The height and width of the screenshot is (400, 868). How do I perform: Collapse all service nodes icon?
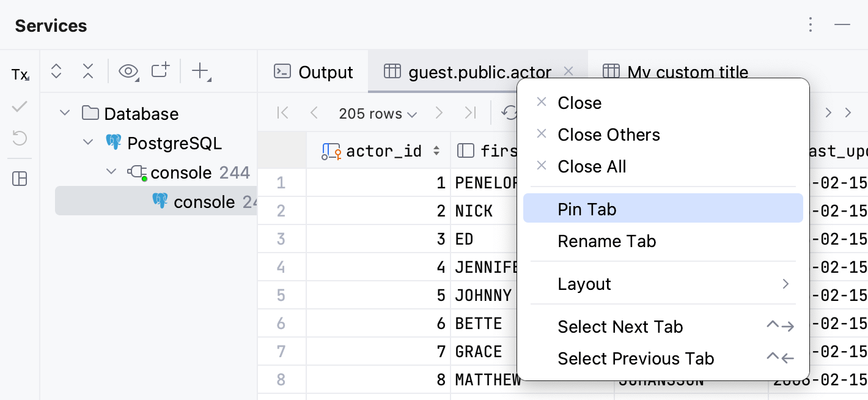[x=87, y=71]
